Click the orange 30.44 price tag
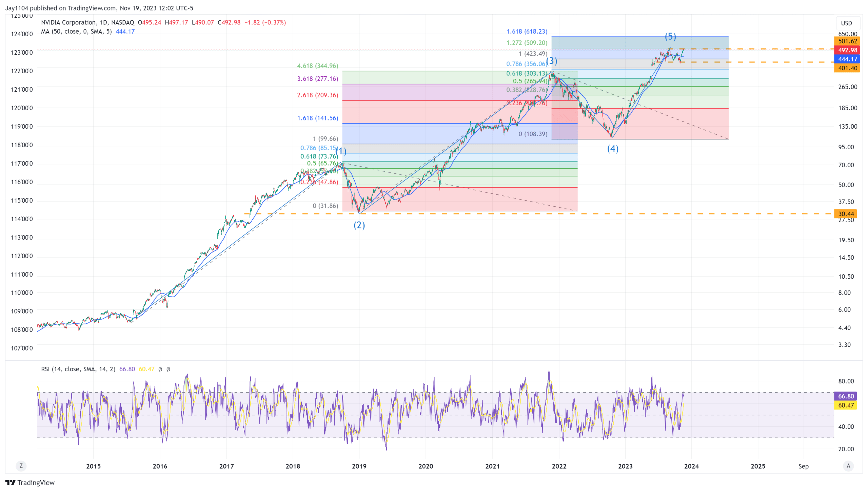Image resolution: width=868 pixels, height=492 pixels. pyautogui.click(x=846, y=214)
